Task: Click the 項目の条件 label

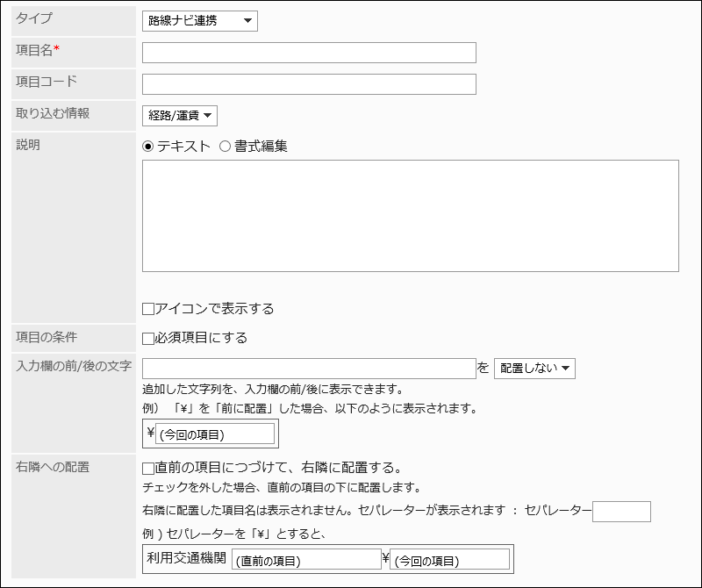Action: [47, 337]
